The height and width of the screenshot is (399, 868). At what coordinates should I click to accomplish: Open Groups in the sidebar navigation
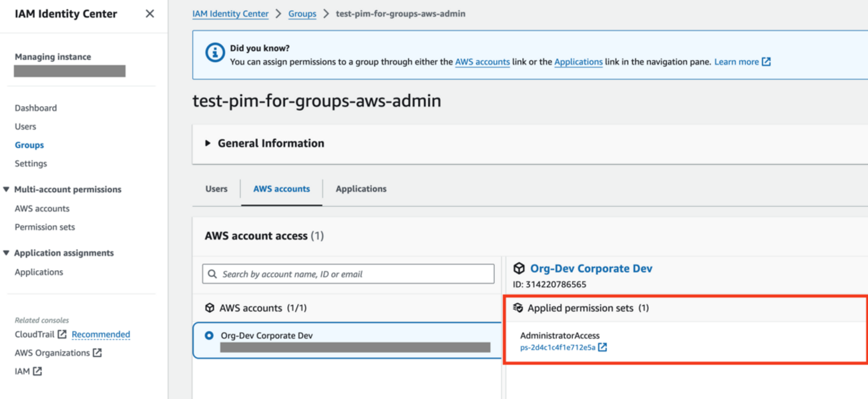pyautogui.click(x=29, y=145)
